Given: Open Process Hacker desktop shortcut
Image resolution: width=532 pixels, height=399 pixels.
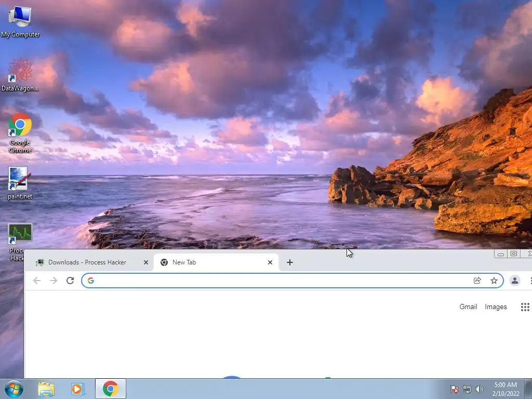Looking at the screenshot, I should 20,242.
